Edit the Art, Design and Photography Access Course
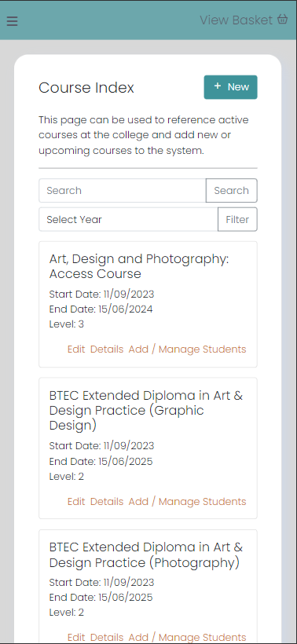The image size is (297, 644). (x=76, y=349)
